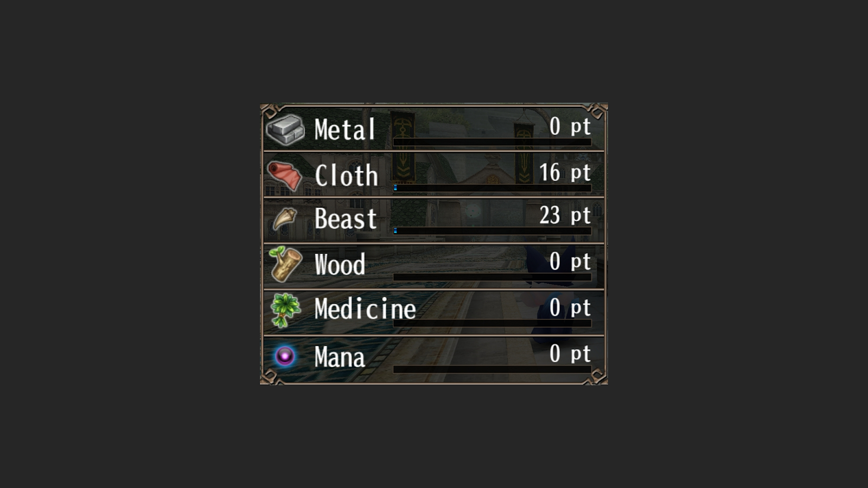
Task: Click the Metal ingot icon
Action: (285, 130)
